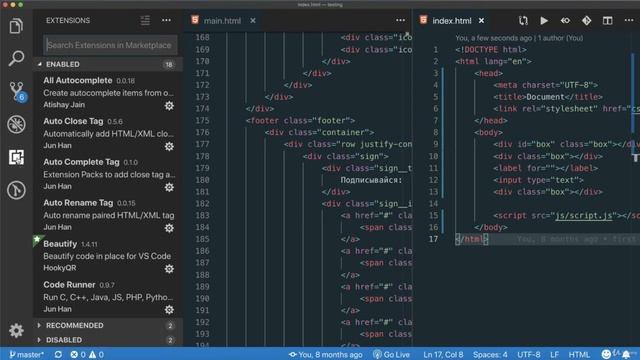Open gear menu for Auto Complete Tag

pos(169,187)
